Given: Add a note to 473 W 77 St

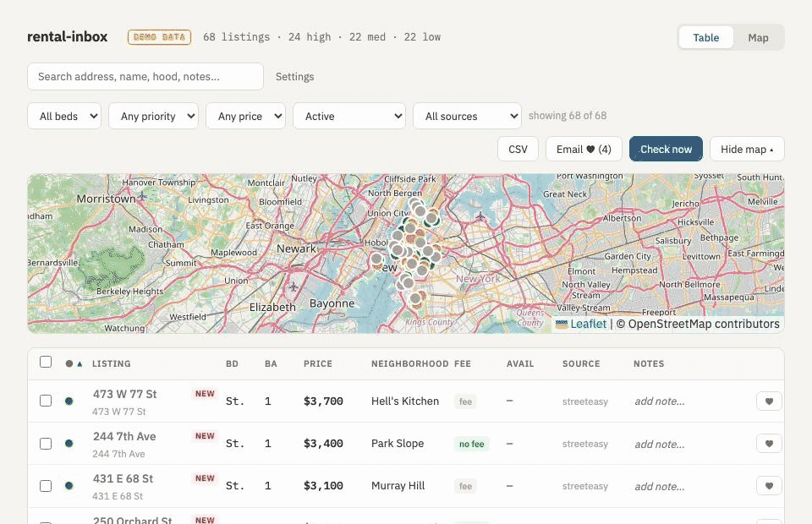Looking at the screenshot, I should pos(659,401).
